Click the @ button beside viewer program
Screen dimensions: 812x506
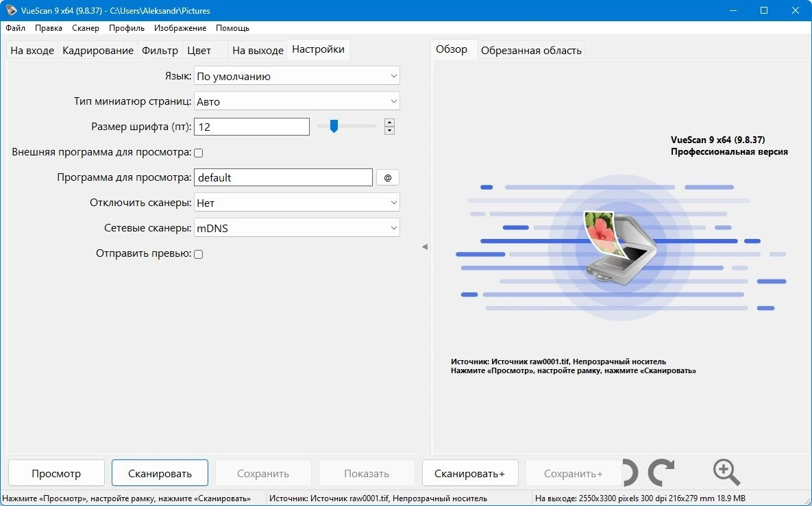(x=387, y=177)
